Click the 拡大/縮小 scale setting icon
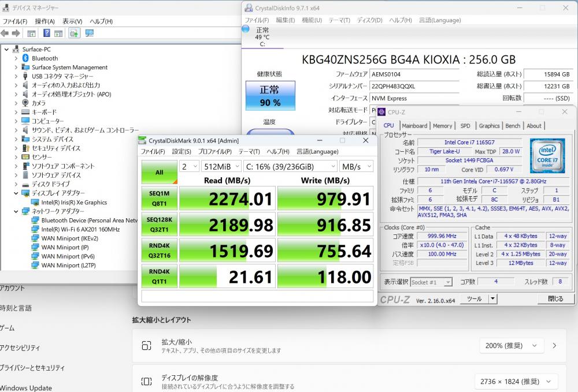The image size is (578, 392). (x=147, y=346)
